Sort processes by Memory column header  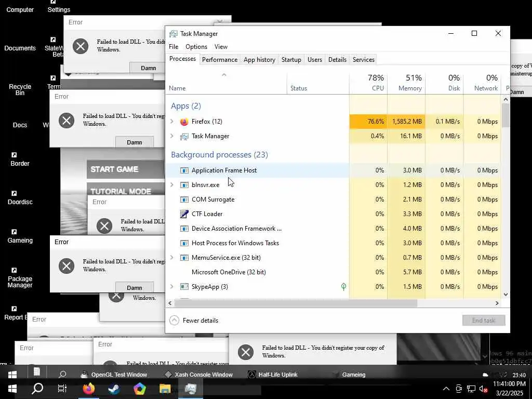[406, 83]
